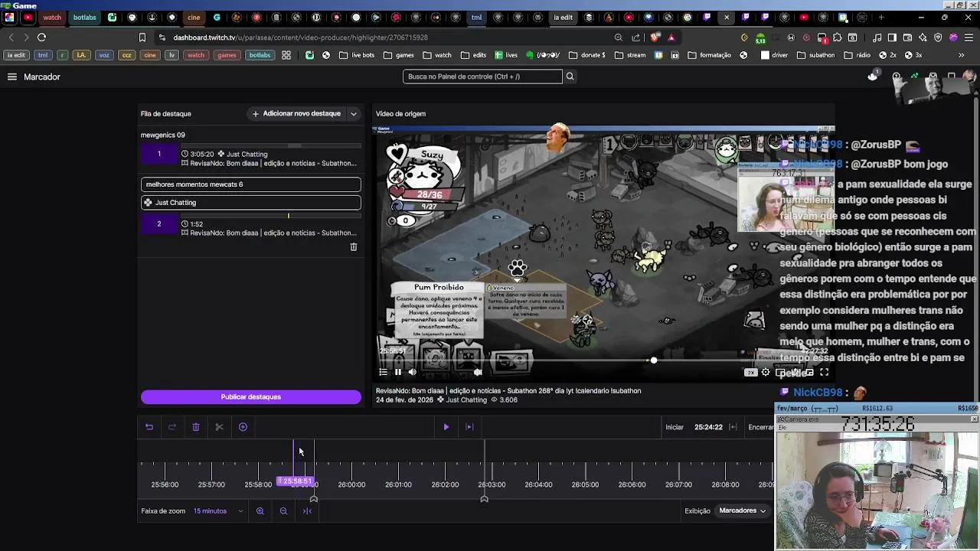
Task: Click the search magnifier next to Busca field
Action: click(x=570, y=77)
